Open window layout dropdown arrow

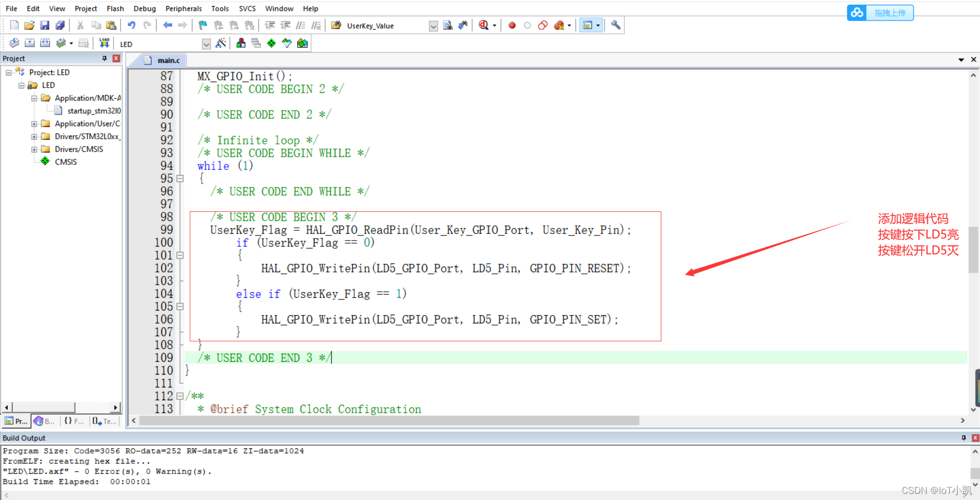598,25
